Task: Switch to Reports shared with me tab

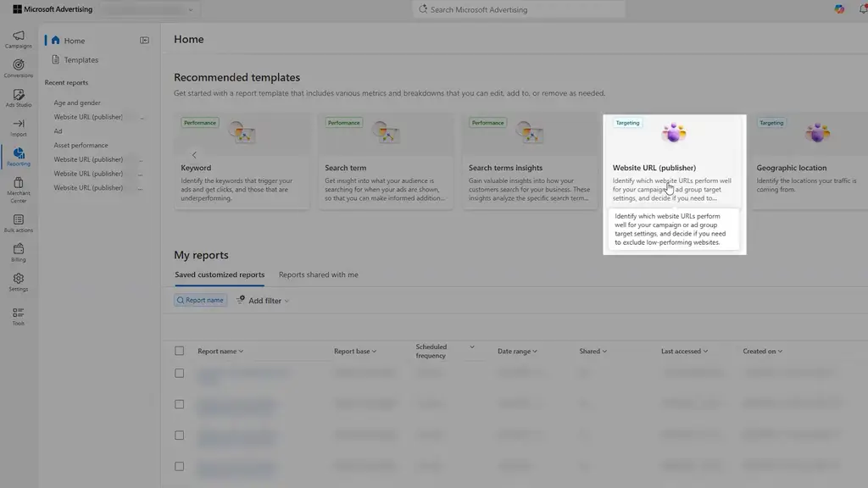Action: pyautogui.click(x=319, y=274)
